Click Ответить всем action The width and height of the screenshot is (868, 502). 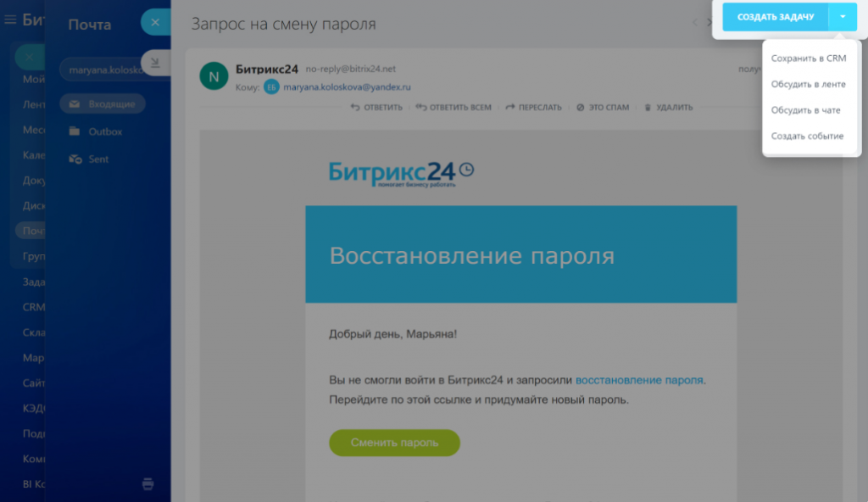(453, 108)
